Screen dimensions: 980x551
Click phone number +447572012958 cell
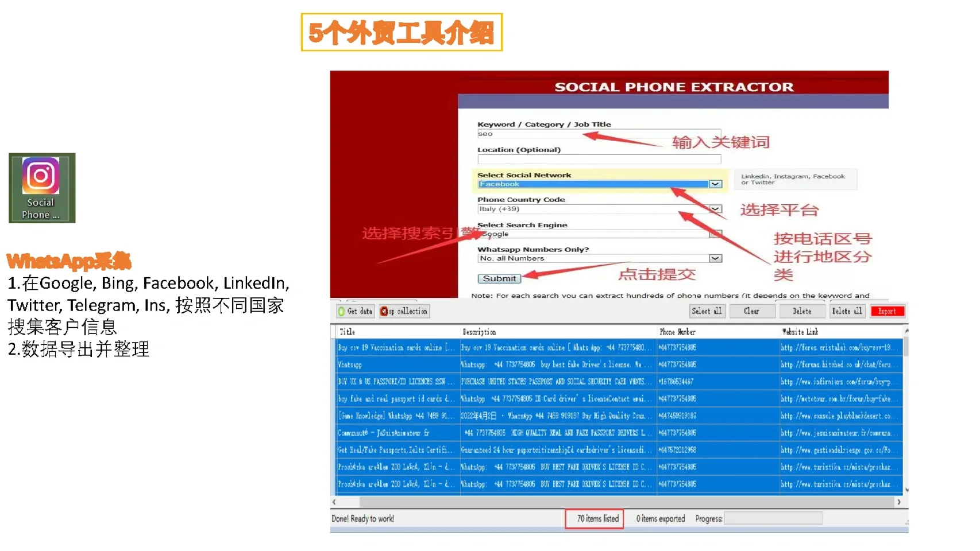coord(717,450)
